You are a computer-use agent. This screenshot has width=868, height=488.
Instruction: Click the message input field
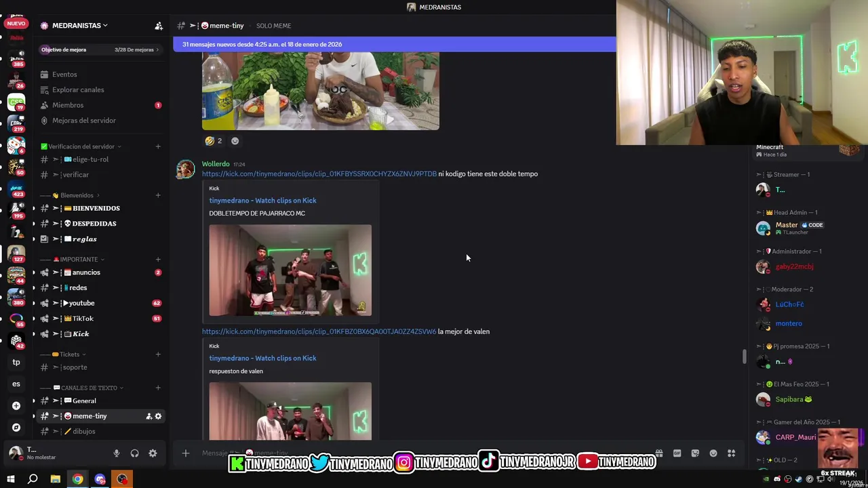coord(420,453)
